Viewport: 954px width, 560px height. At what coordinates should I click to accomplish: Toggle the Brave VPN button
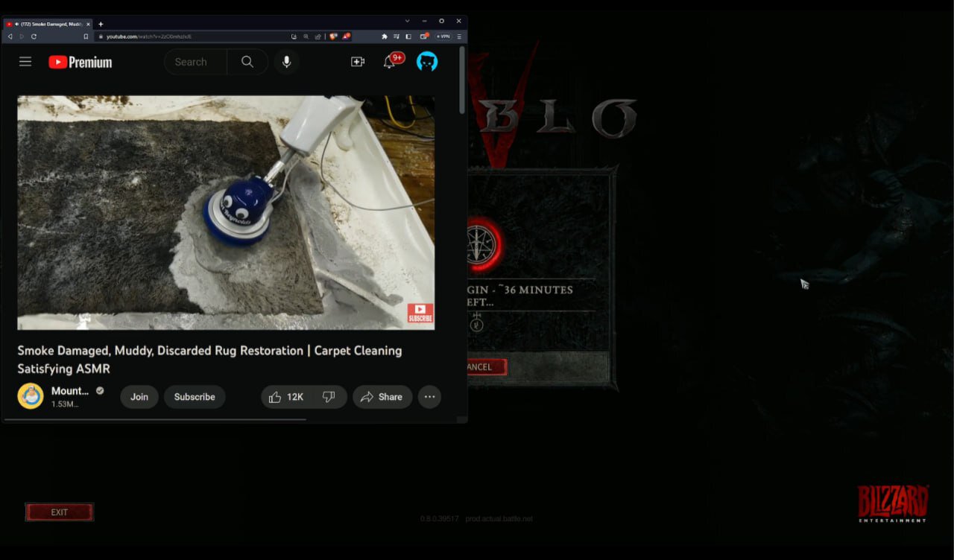pos(443,36)
